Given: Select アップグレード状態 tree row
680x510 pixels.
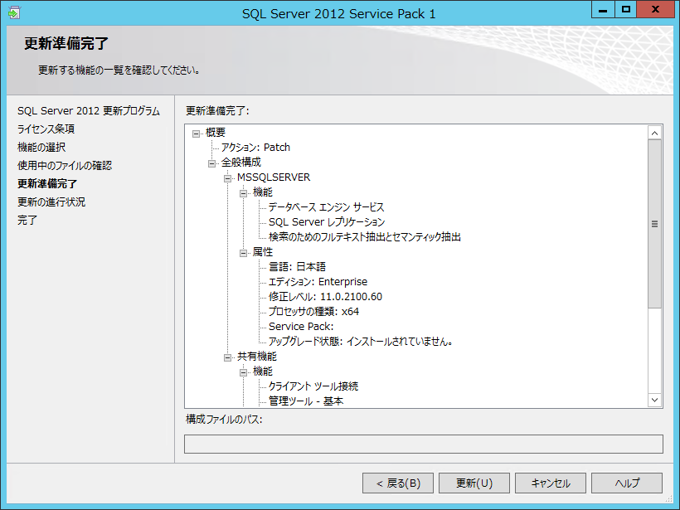Looking at the screenshot, I should (x=360, y=341).
